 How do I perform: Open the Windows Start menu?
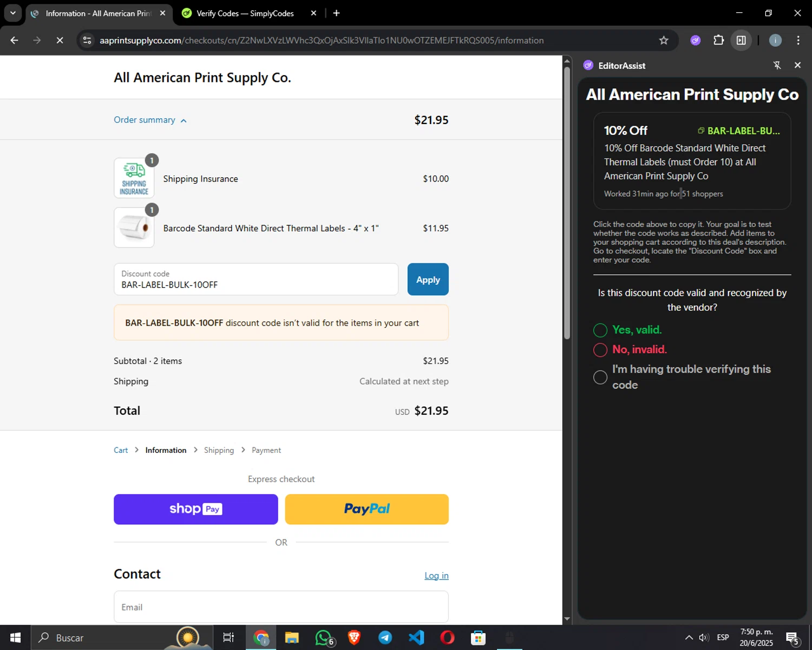(x=15, y=638)
